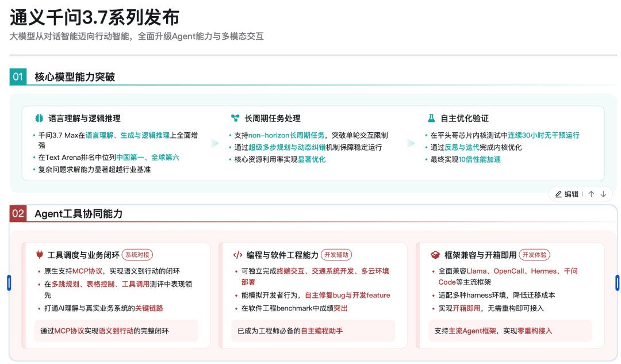This screenshot has width=621, height=364.
Task: Move the section up with the up arrow
Action: (591, 194)
